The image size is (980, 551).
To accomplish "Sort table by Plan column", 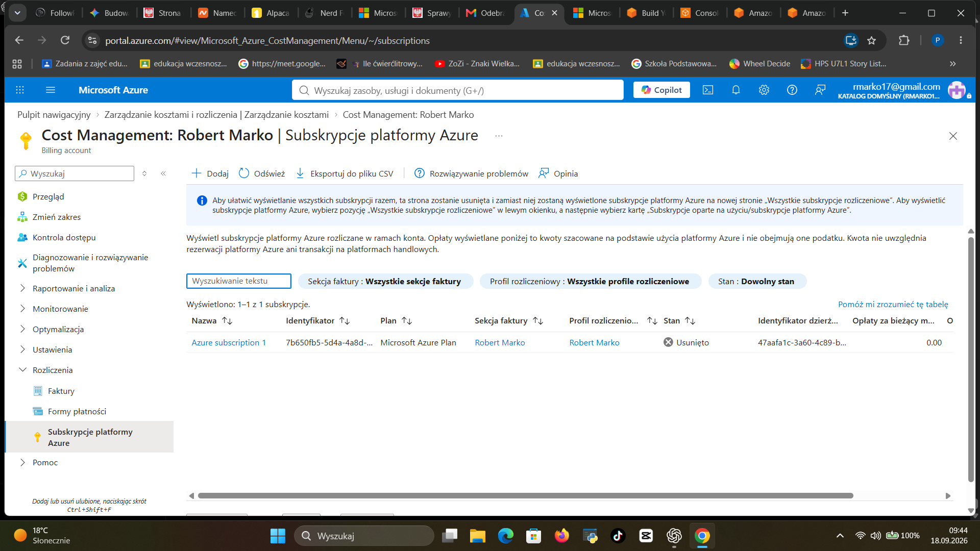I will pyautogui.click(x=396, y=321).
